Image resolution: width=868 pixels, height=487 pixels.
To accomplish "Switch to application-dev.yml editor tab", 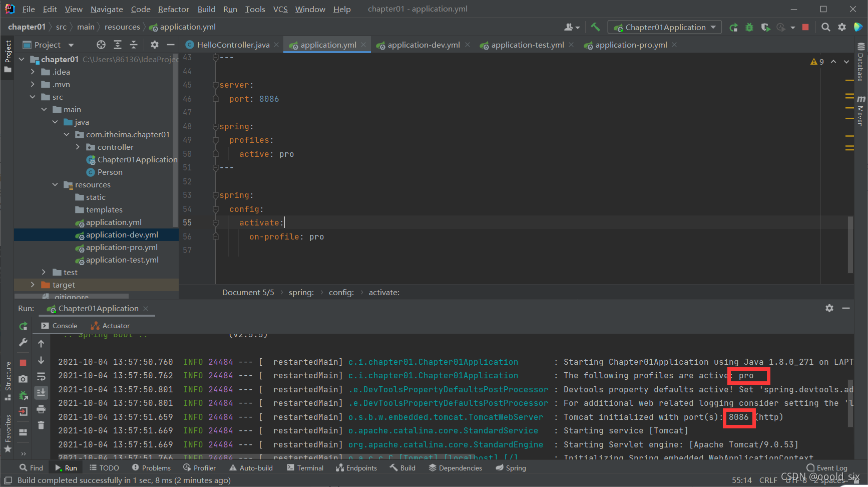I will click(x=423, y=45).
